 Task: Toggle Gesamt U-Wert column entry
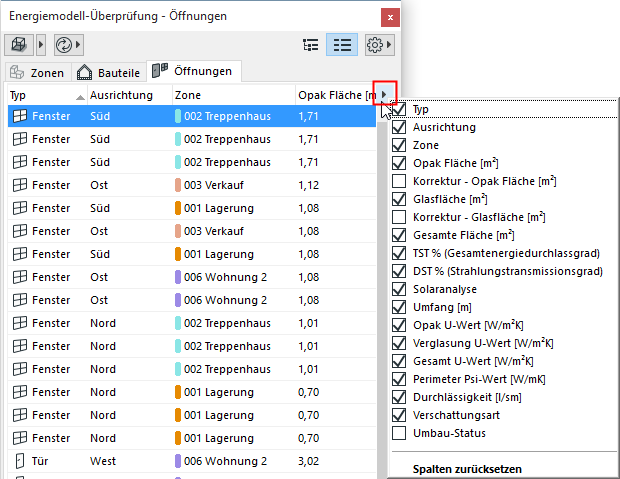coord(502,361)
